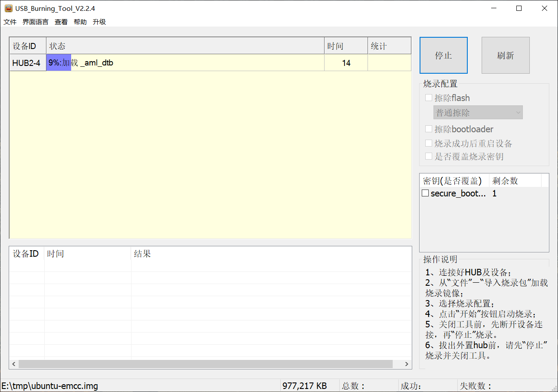The width and height of the screenshot is (558, 392).
Task: Toggle the 擦除bootloader checkbox
Action: [429, 129]
